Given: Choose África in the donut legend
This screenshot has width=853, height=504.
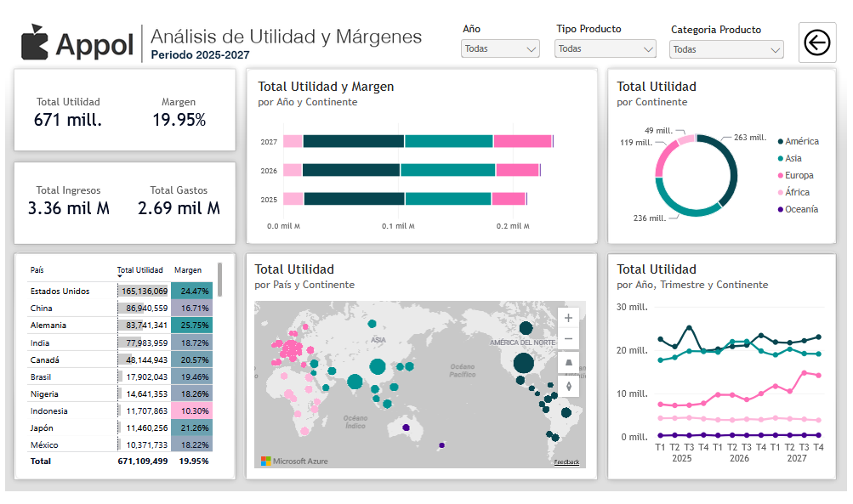Looking at the screenshot, I should [793, 192].
